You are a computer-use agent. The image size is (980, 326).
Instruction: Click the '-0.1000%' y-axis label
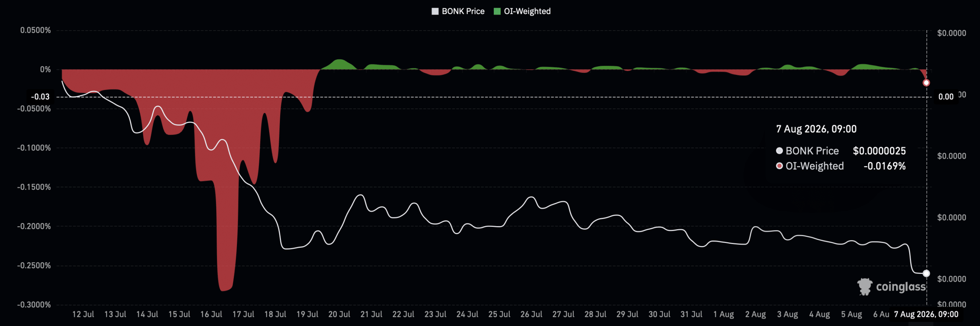[34, 148]
